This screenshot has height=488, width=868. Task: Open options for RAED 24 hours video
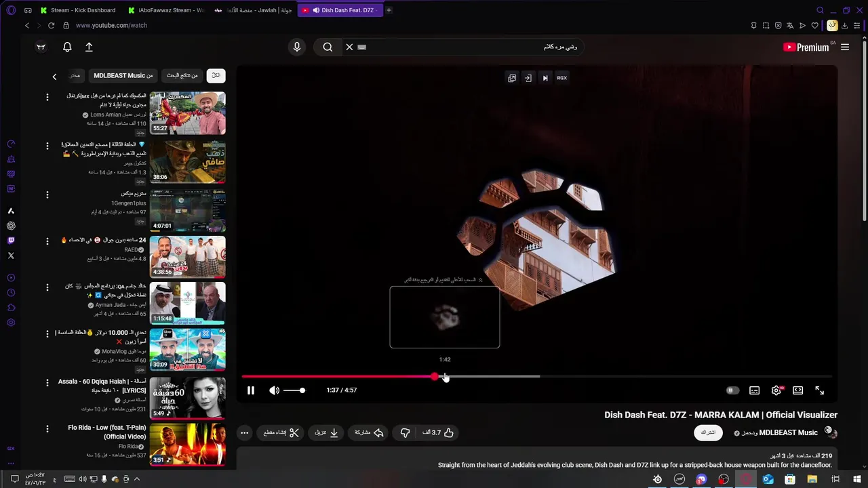pyautogui.click(x=47, y=241)
